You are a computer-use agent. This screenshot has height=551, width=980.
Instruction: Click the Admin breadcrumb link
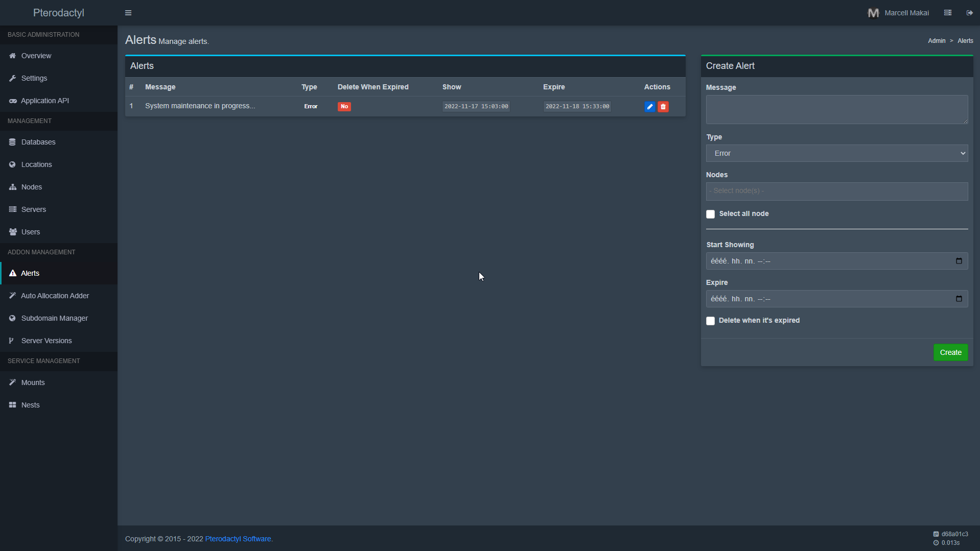[936, 41]
